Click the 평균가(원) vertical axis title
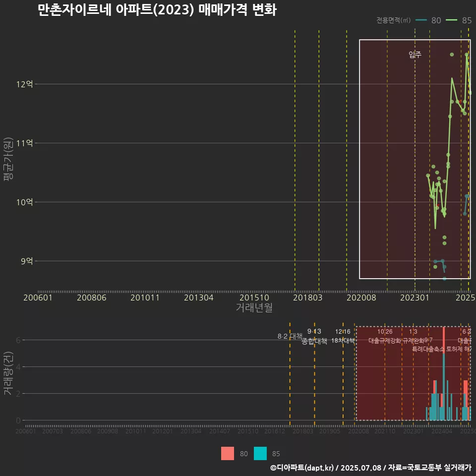Image resolution: width=476 pixels, height=476 pixels. (8, 159)
